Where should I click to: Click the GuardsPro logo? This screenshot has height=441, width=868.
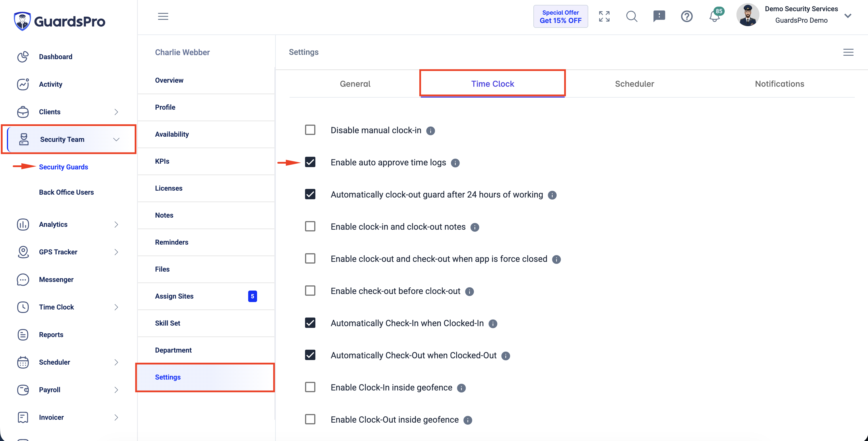point(59,21)
